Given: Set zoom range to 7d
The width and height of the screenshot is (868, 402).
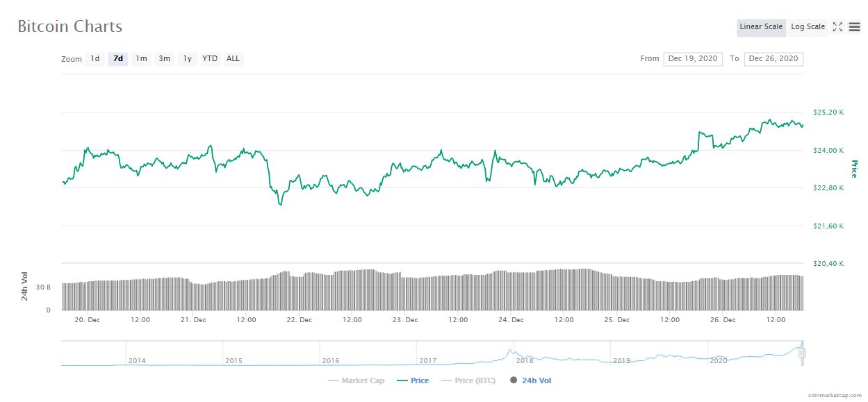Looking at the screenshot, I should pos(118,59).
